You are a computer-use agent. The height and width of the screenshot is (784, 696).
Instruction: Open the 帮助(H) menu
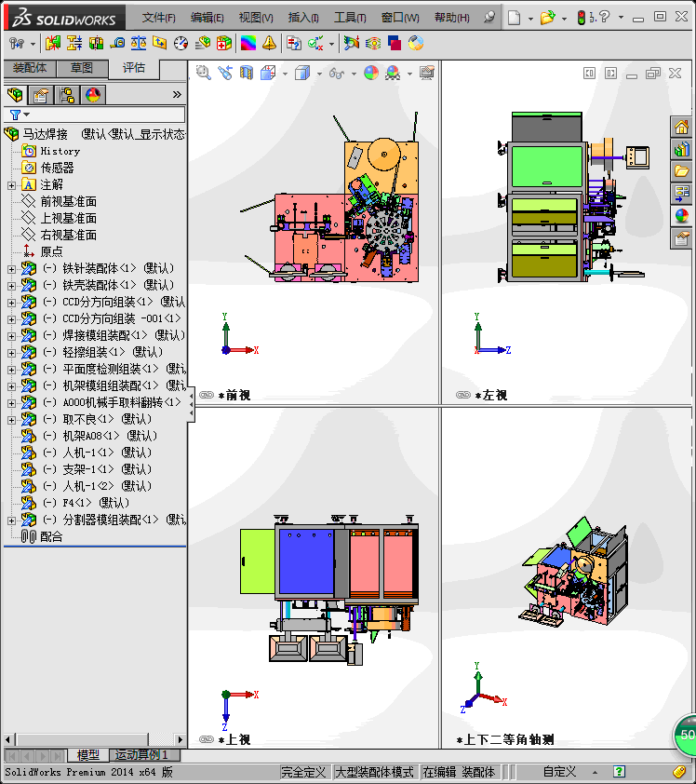point(451,18)
